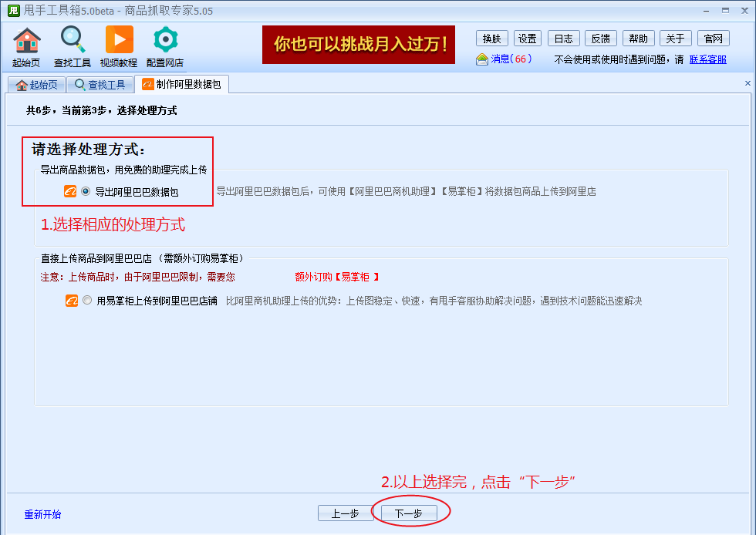
Task: Click the 重新开始 link
Action: coord(43,514)
